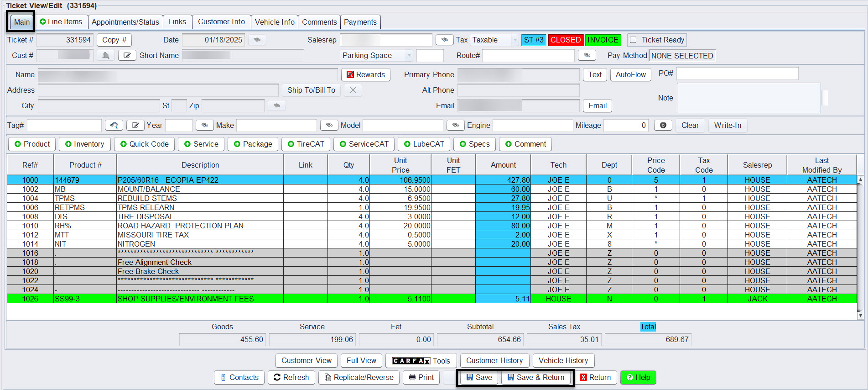Click the tire icon beside Mileage
Image resolution: width=868 pixels, height=390 pixels.
(663, 126)
